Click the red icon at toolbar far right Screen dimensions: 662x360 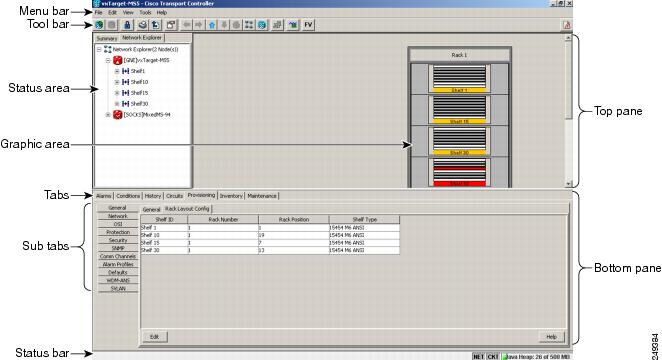pos(567,25)
